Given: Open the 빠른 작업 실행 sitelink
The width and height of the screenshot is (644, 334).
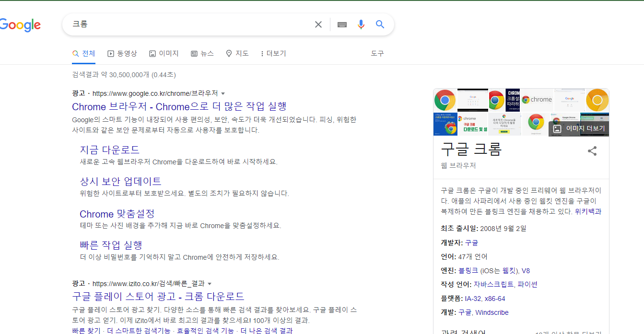Looking at the screenshot, I should (111, 245).
